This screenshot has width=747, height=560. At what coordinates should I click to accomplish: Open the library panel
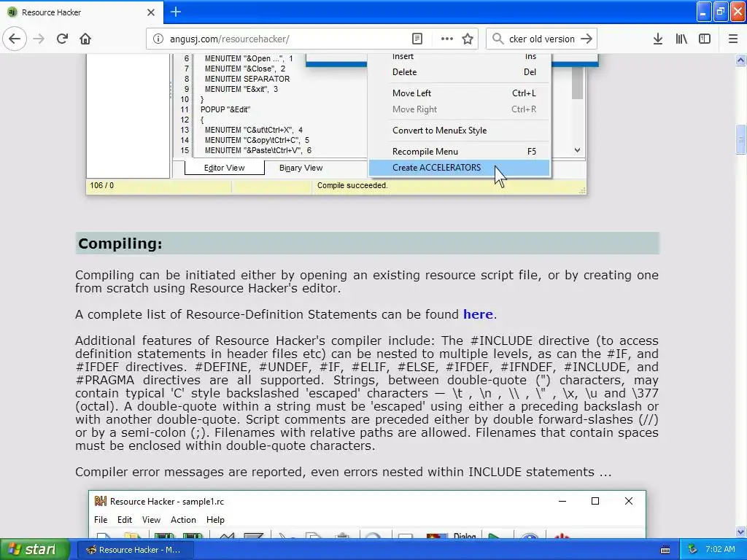[x=681, y=39]
